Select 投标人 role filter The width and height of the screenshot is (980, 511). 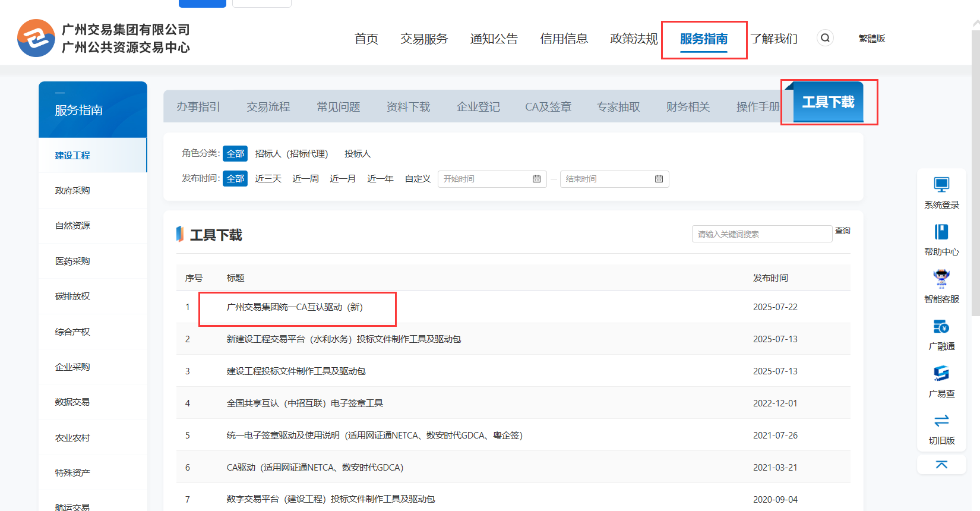point(358,154)
